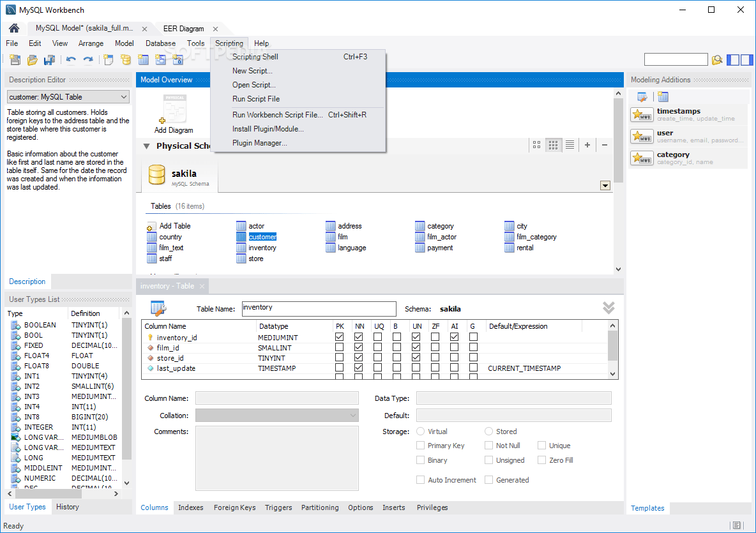Switch to large icons view
The image size is (756, 533).
(536, 144)
